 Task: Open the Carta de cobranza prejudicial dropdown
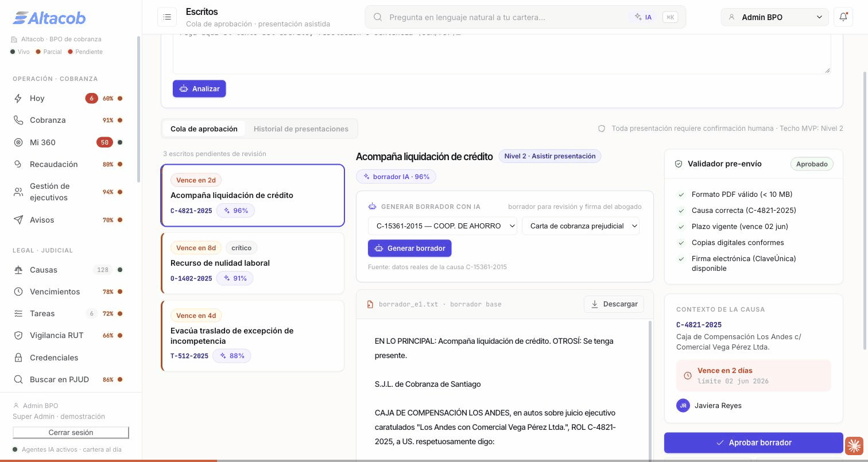tap(581, 226)
